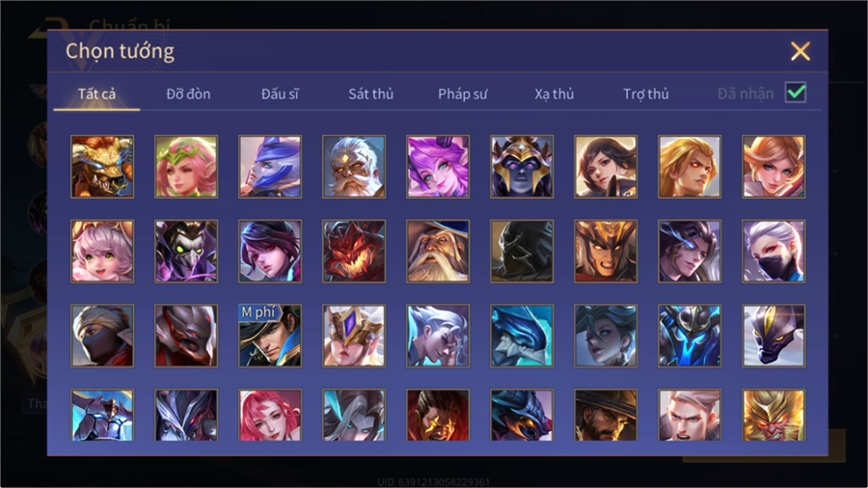868x488 pixels.
Task: Select the golden monkey king hero
Action: click(773, 415)
